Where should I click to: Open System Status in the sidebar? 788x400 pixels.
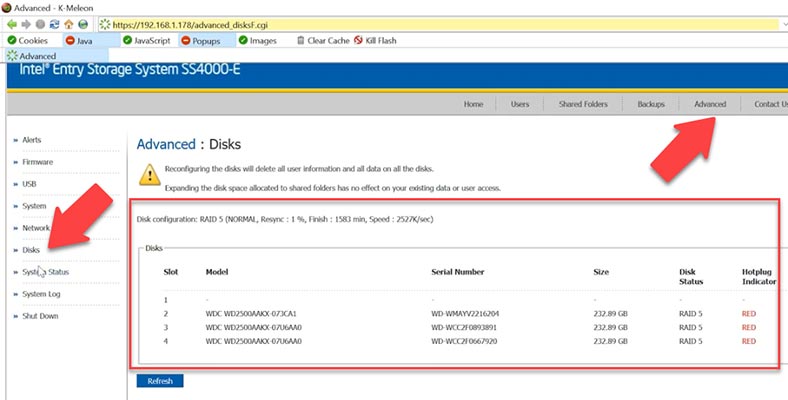click(45, 272)
